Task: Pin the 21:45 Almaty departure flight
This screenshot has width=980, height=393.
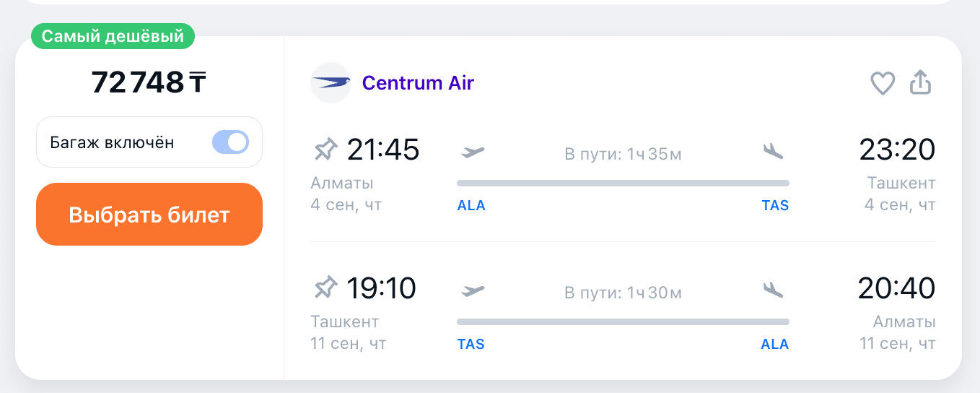Action: pos(325,150)
